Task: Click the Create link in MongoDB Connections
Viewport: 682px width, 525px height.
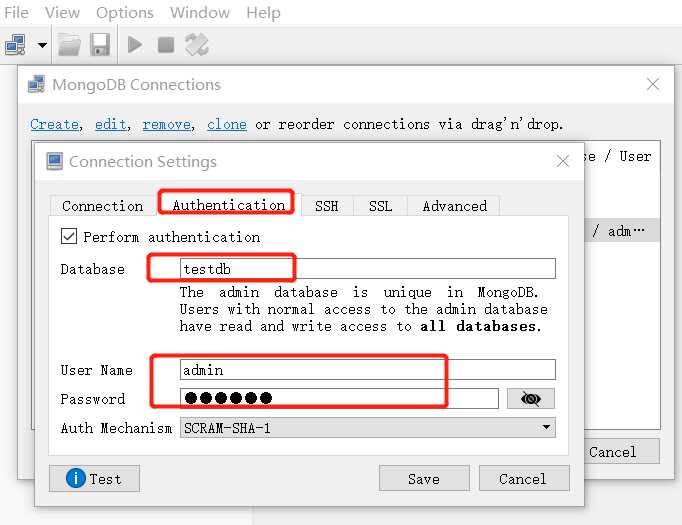Action: pyautogui.click(x=54, y=124)
